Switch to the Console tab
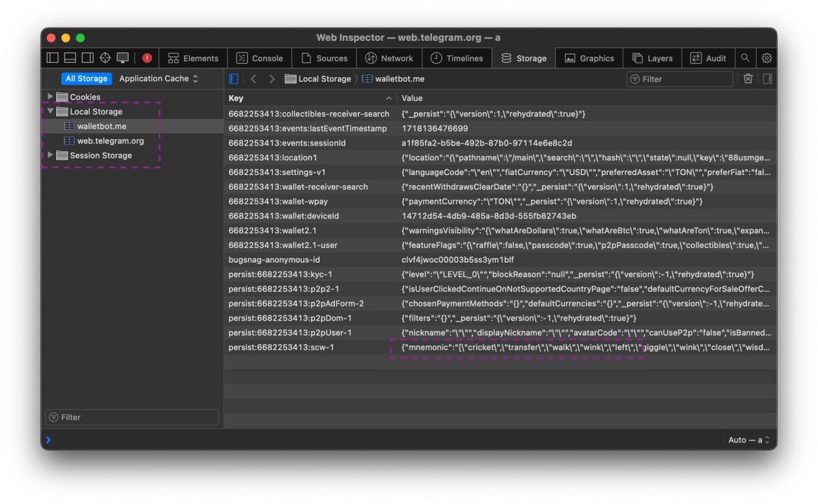818x504 pixels. coord(260,58)
